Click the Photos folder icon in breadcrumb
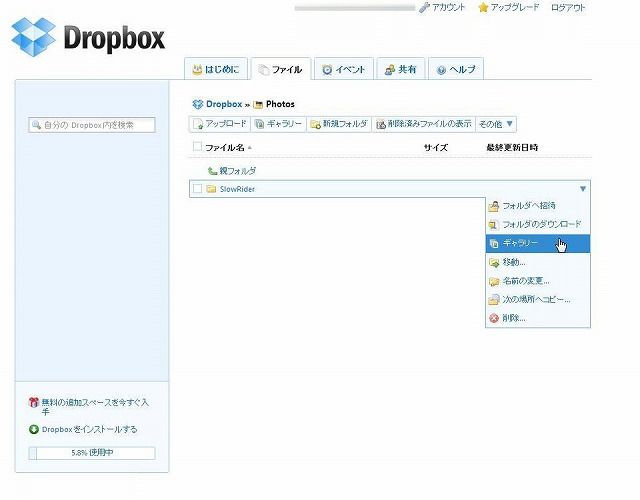Image resolution: width=640 pixels, height=500 pixels. click(x=258, y=105)
